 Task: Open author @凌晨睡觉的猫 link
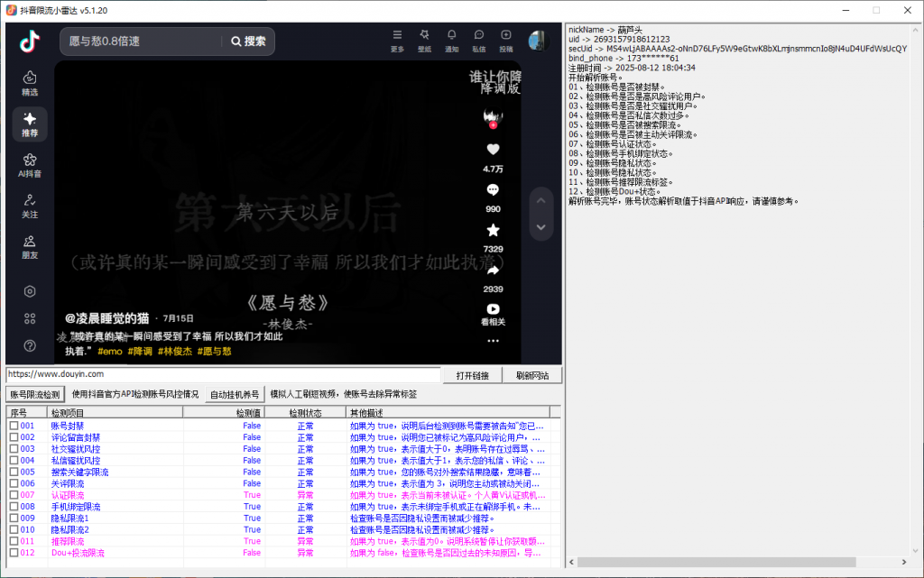106,318
